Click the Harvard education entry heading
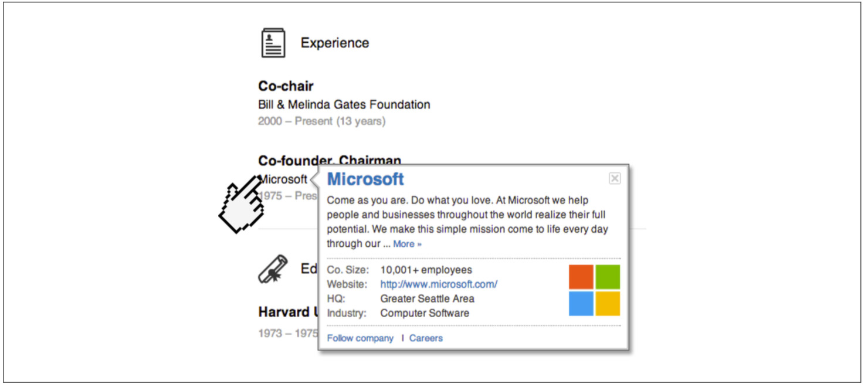Image resolution: width=868 pixels, height=387 pixels. coord(287,312)
